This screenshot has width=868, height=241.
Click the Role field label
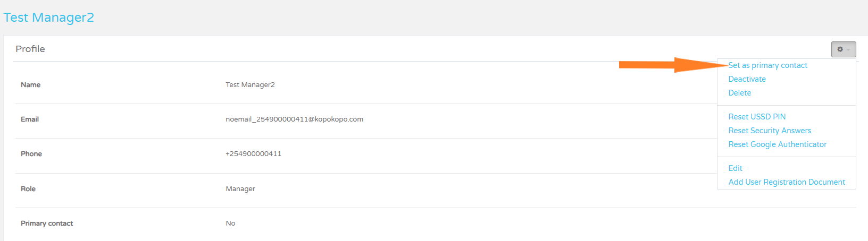tap(28, 189)
